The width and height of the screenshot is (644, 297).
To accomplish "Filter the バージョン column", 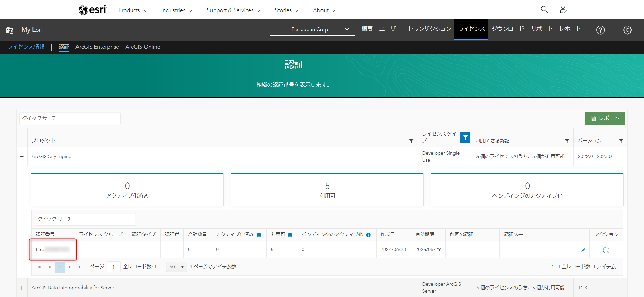I will click(621, 141).
